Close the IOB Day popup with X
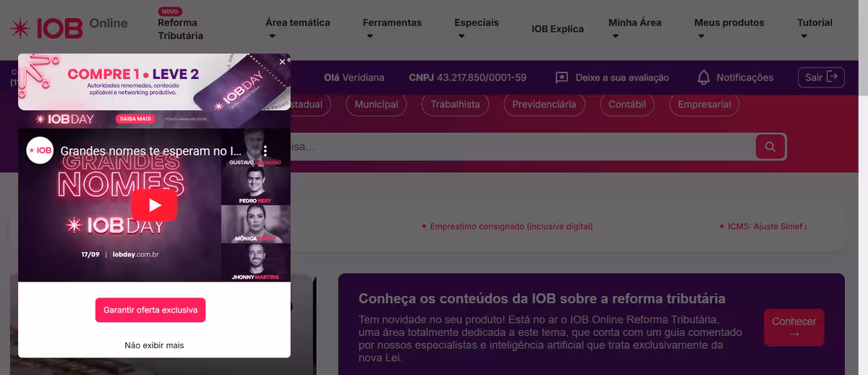868x375 pixels. [282, 62]
